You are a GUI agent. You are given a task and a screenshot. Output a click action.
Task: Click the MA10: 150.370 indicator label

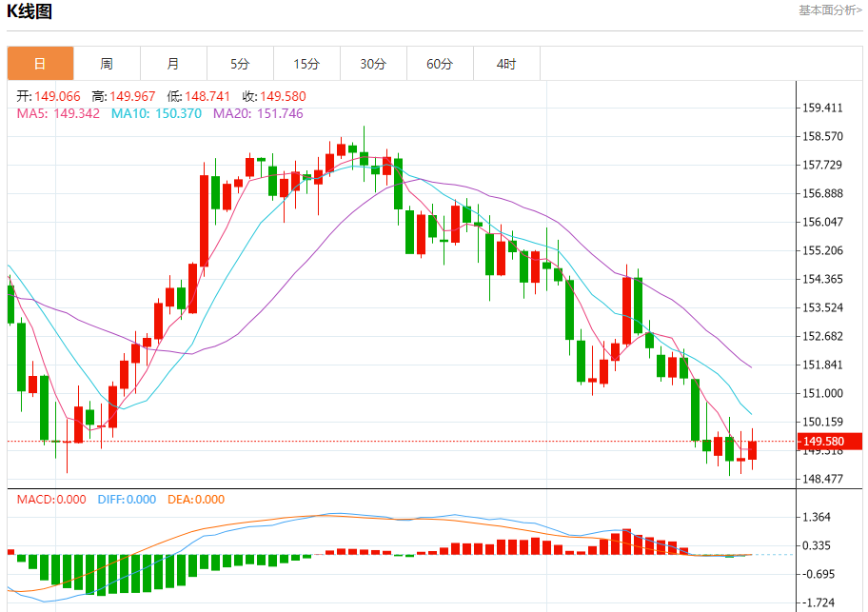156,113
